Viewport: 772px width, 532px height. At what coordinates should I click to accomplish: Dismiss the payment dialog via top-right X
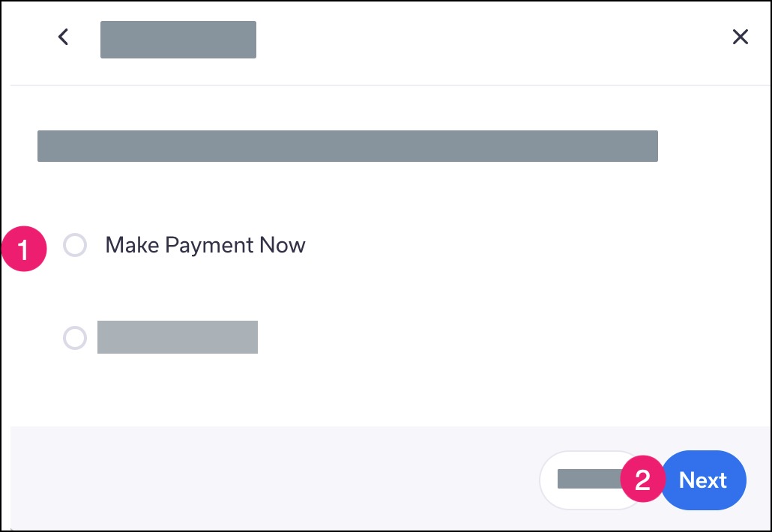(740, 37)
